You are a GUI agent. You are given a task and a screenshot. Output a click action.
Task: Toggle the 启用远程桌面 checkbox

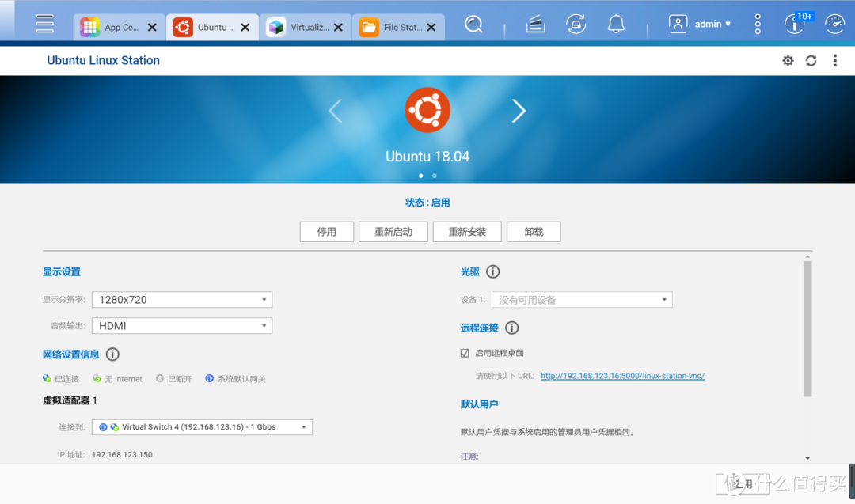click(x=465, y=353)
